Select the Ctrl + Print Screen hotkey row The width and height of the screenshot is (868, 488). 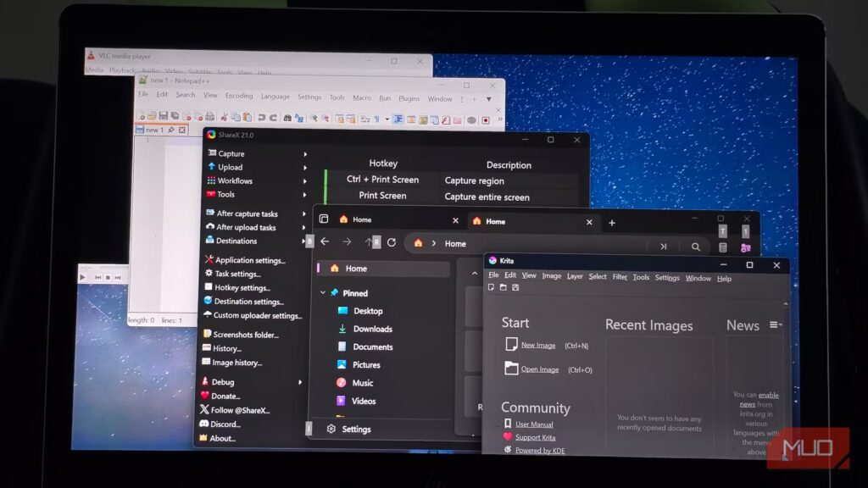pyautogui.click(x=451, y=180)
